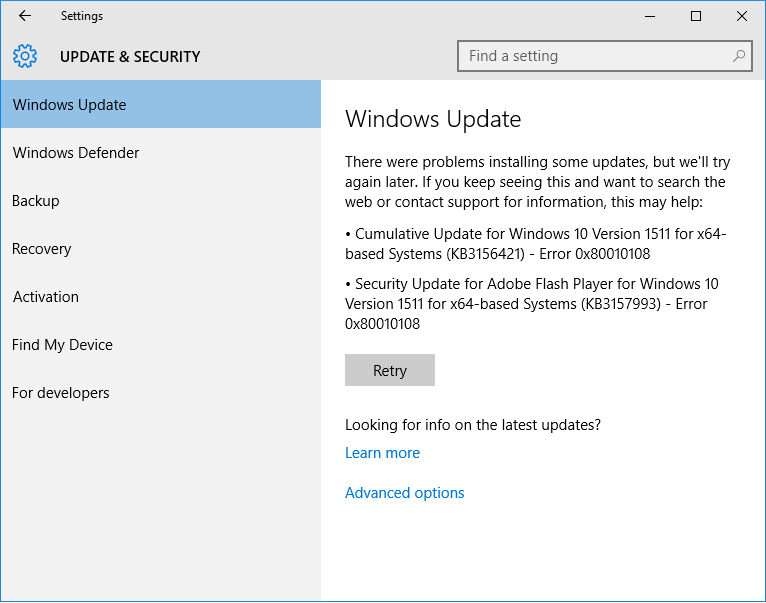Select Activation in the sidebar
766x603 pixels.
[161, 297]
